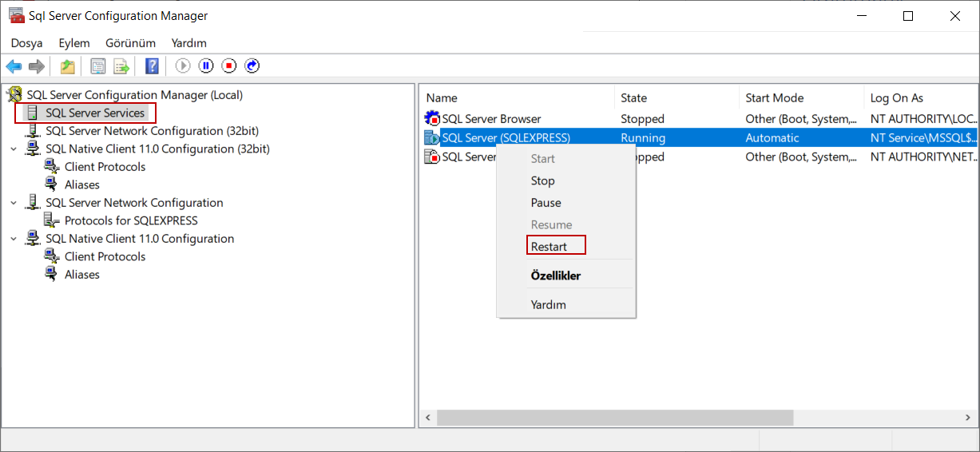Click the Back arrow toolbar icon
This screenshot has height=452, width=980.
coord(14,66)
